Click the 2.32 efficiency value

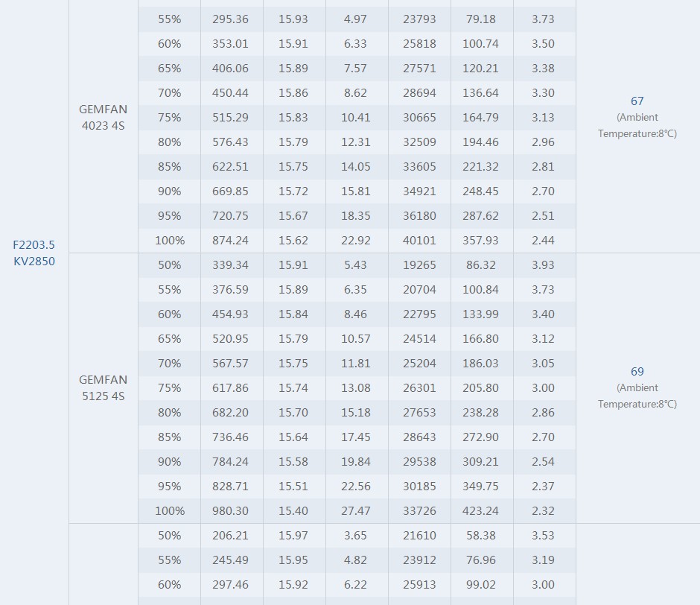[543, 511]
